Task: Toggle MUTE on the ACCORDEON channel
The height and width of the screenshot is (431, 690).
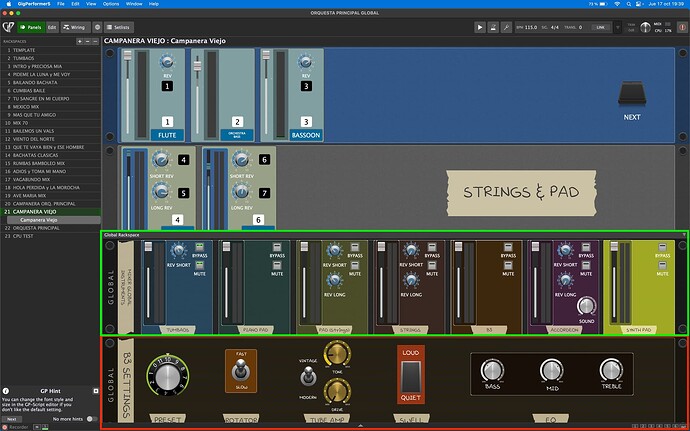Action: coord(586,265)
